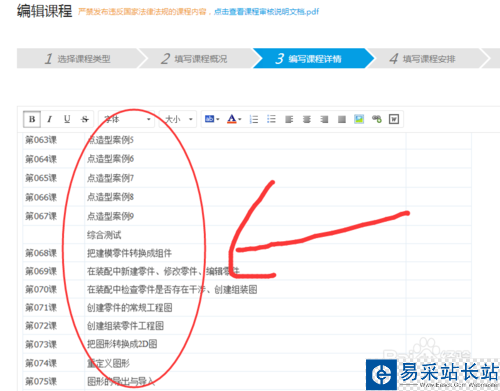The width and height of the screenshot is (500, 391).
Task: Insert an image into the editor
Action: (x=359, y=119)
